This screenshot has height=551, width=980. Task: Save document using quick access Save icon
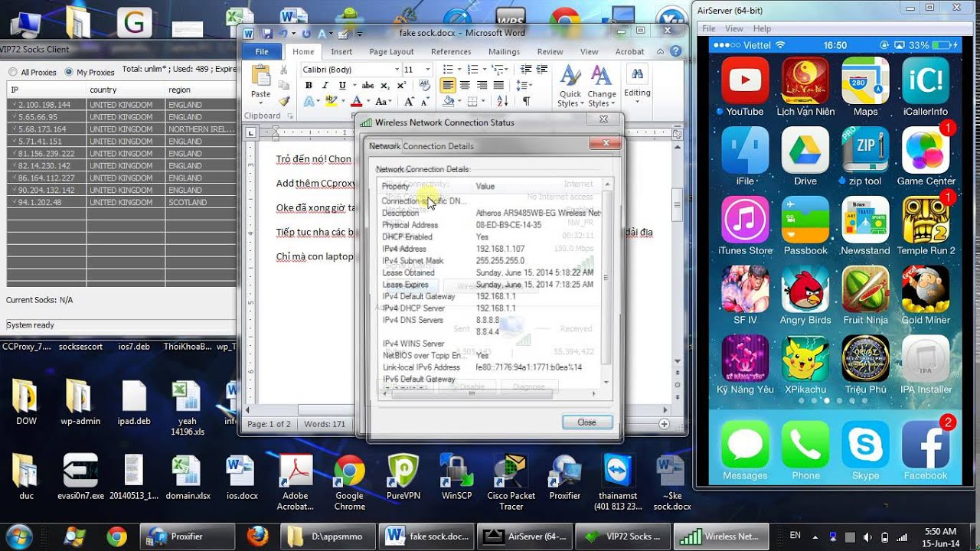coord(267,34)
